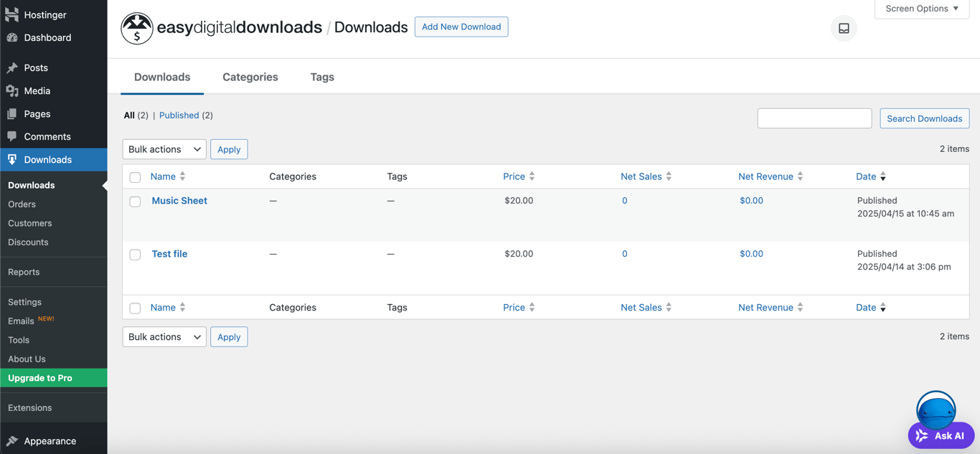Click inside the search downloads field
Image resolution: width=980 pixels, height=454 pixels.
pyautogui.click(x=814, y=118)
